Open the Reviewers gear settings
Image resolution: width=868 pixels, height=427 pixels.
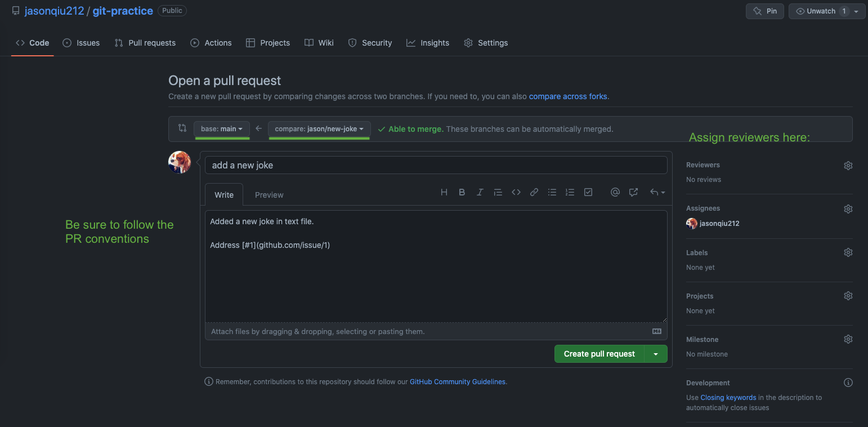(x=848, y=166)
